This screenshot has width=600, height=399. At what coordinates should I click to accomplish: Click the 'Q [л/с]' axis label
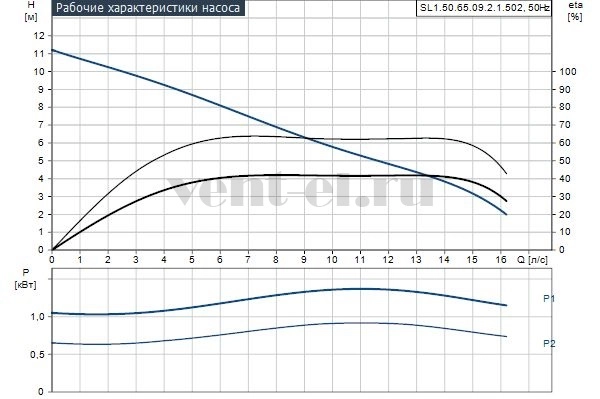(532, 260)
